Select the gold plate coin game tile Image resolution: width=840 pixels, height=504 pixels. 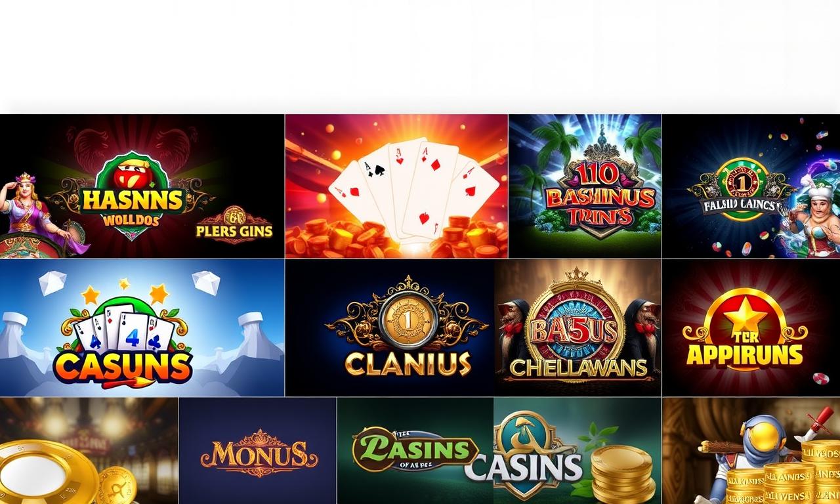[x=89, y=451]
